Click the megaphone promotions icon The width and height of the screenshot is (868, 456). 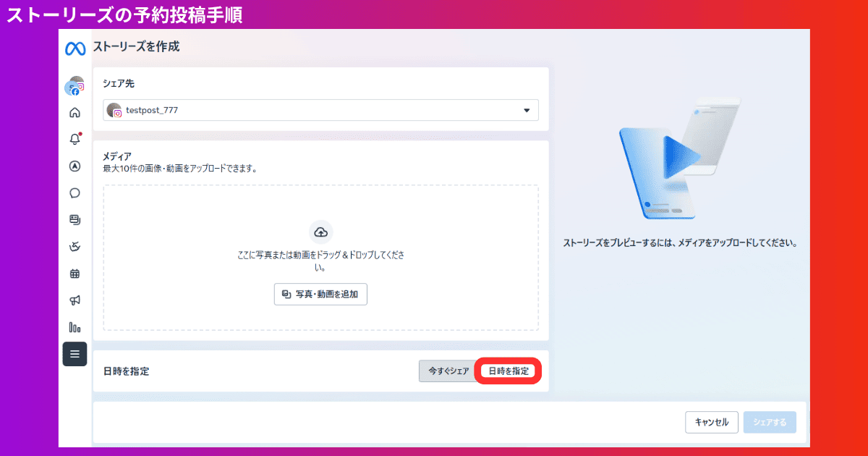click(75, 300)
